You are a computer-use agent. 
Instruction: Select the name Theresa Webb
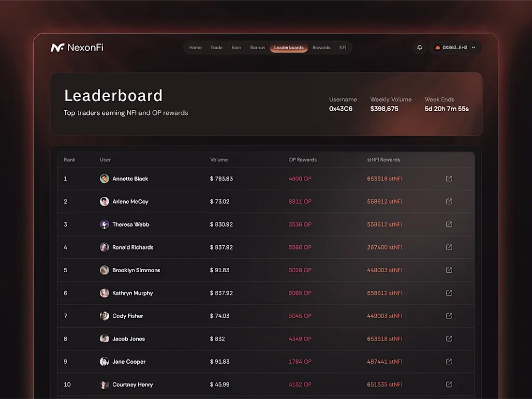[x=131, y=224]
